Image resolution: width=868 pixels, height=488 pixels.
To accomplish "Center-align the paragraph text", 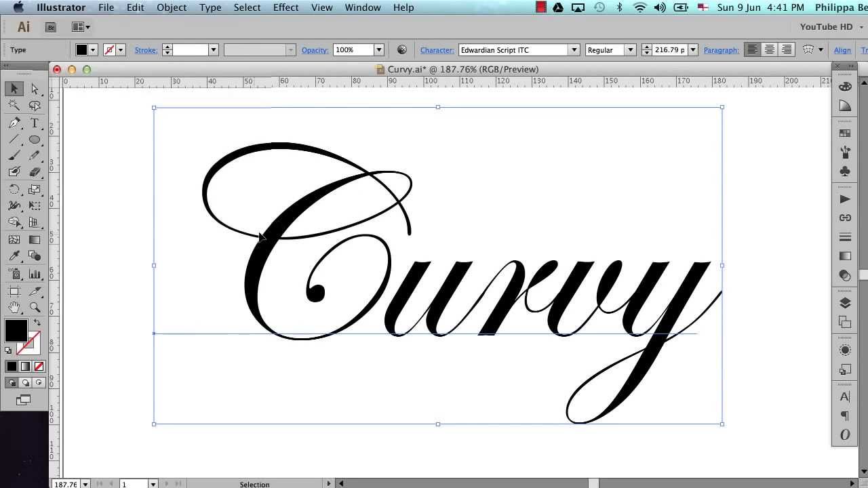I will click(x=770, y=49).
